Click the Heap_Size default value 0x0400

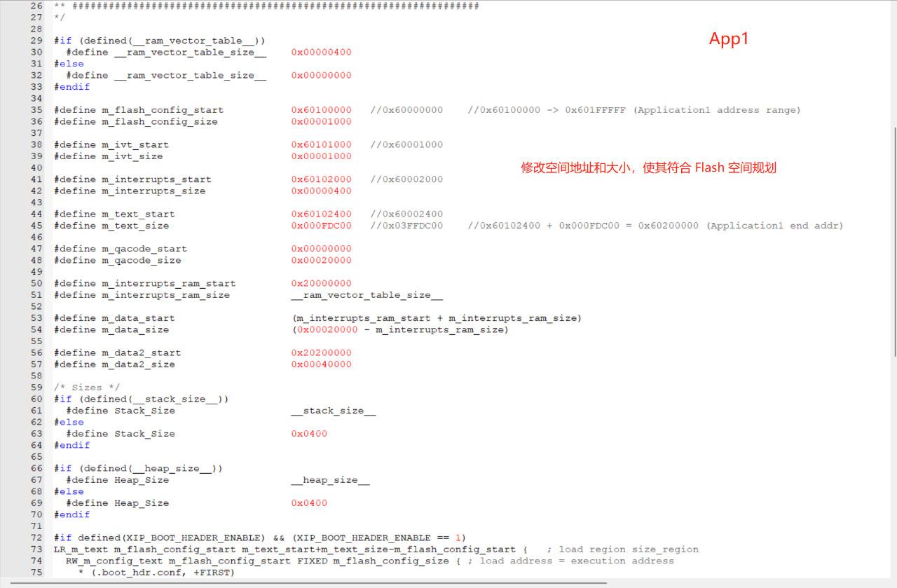coord(309,503)
